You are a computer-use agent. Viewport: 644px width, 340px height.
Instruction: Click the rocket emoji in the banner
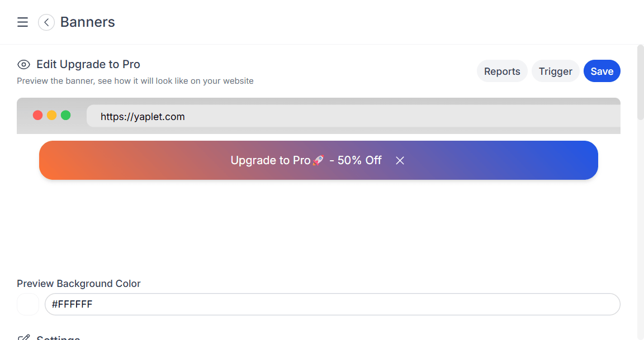[318, 161]
